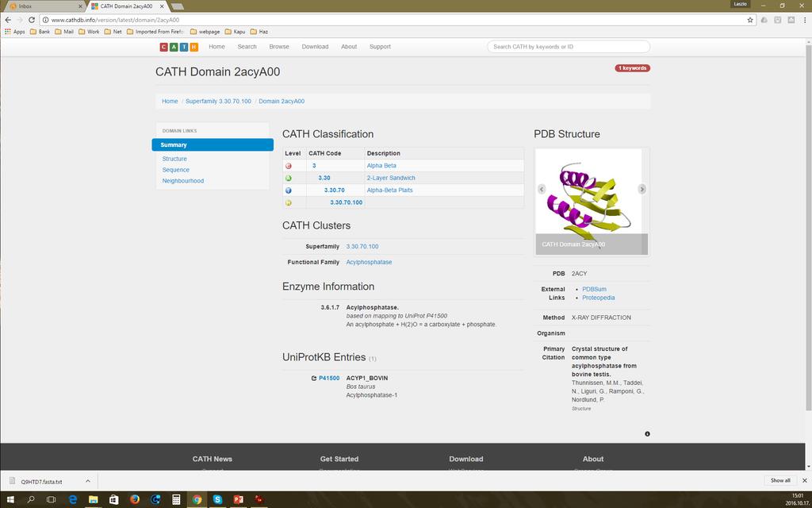The width and height of the screenshot is (812, 508).
Task: Launch Firefox from the taskbar
Action: (x=135, y=500)
